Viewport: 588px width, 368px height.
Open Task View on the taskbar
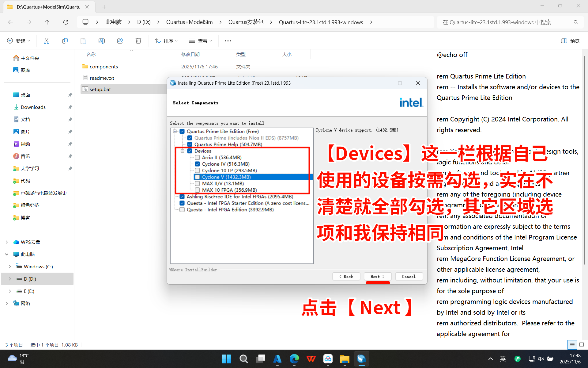tap(261, 359)
